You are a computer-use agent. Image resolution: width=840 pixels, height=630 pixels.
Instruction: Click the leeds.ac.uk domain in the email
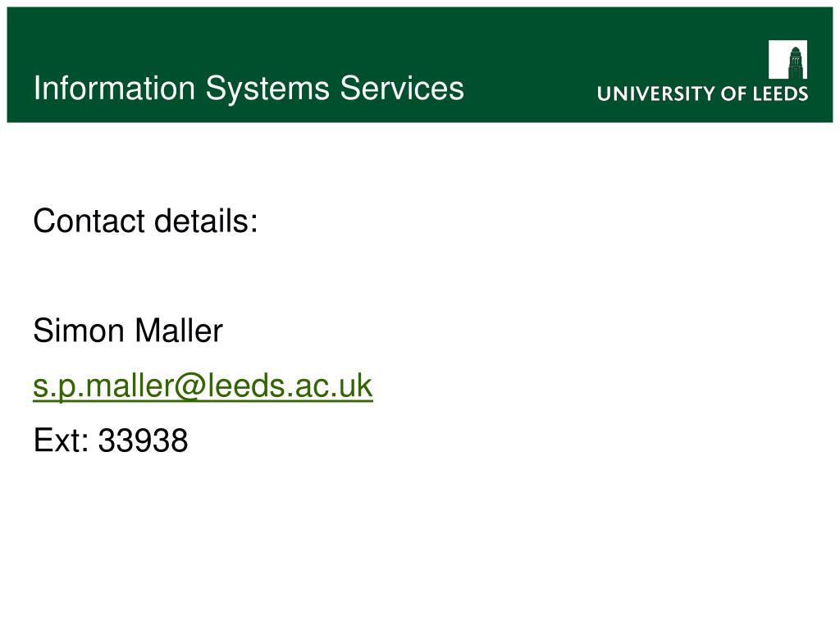pos(290,386)
